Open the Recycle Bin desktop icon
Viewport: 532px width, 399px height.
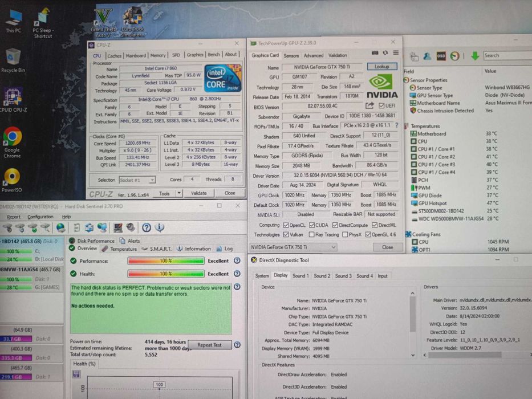click(13, 60)
